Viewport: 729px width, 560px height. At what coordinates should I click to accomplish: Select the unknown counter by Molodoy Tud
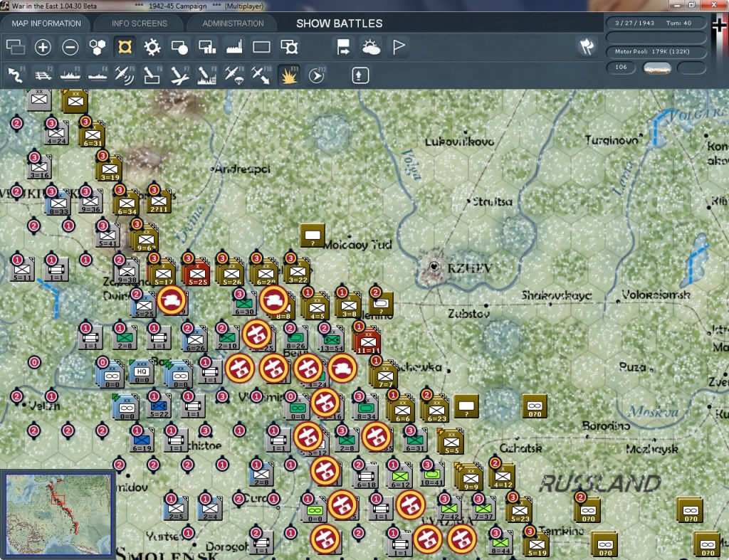point(313,236)
